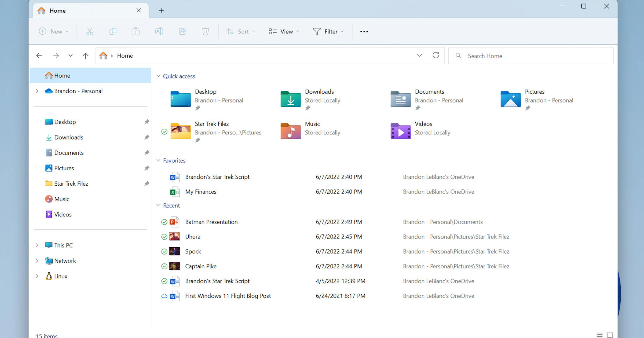Navigate up one level arrow
Viewport: 644px width, 338px height.
tap(85, 56)
